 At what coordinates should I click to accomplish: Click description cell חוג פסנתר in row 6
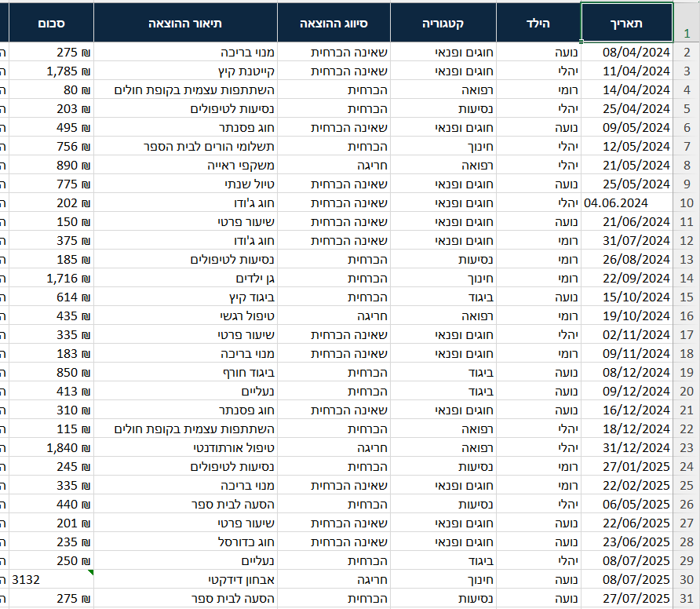pos(185,128)
